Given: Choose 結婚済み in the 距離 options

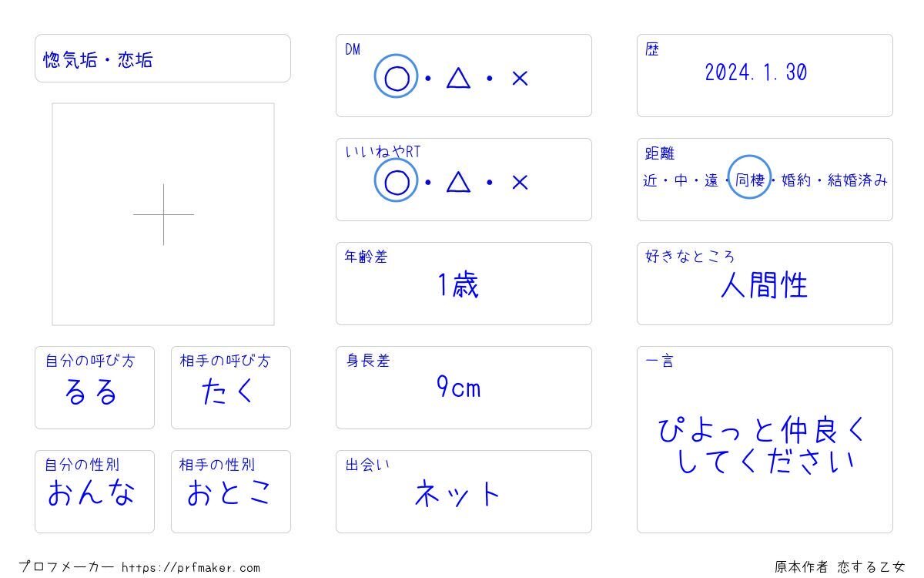Looking at the screenshot, I should pos(857,181).
